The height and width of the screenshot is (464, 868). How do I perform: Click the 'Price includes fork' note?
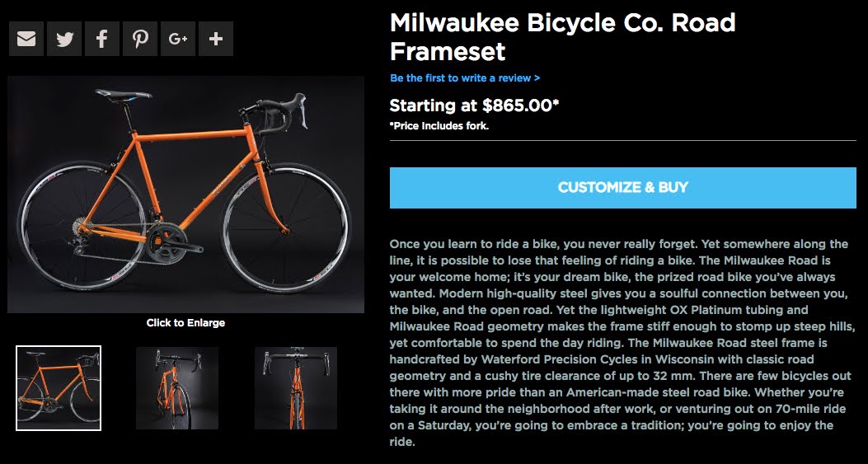439,126
